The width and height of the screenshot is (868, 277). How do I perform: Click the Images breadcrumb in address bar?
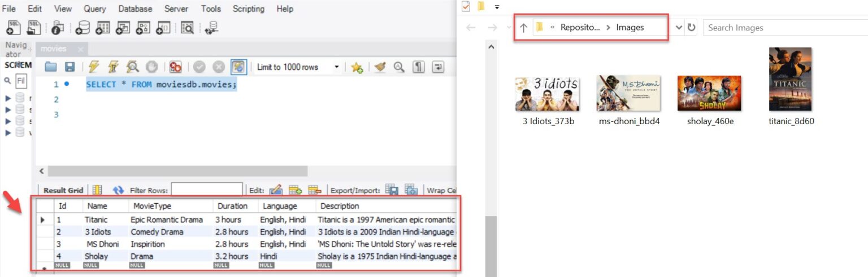click(630, 27)
